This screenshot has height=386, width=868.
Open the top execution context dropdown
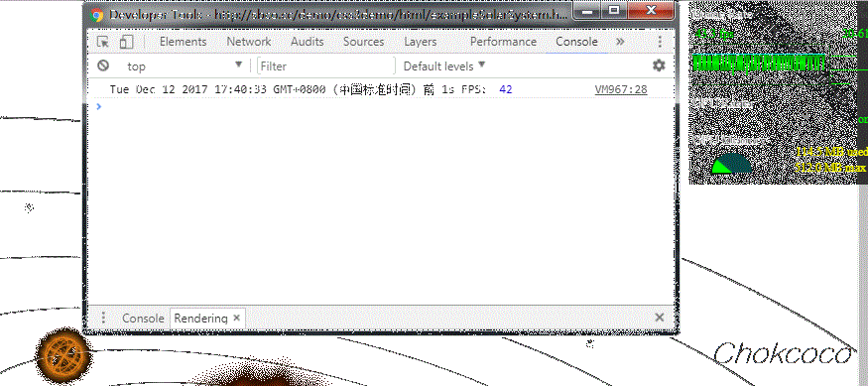point(185,65)
